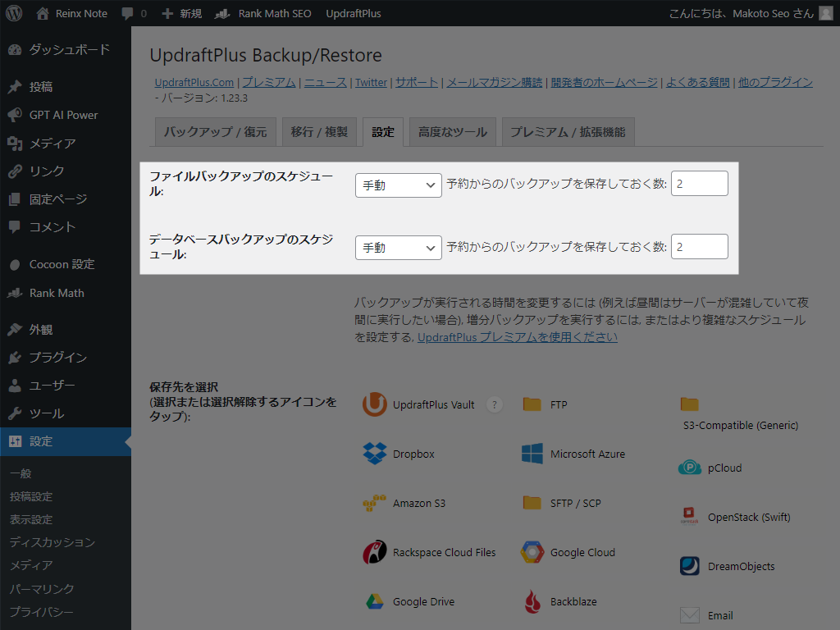
Task: Click the 新規 plus icon
Action: coord(167,13)
